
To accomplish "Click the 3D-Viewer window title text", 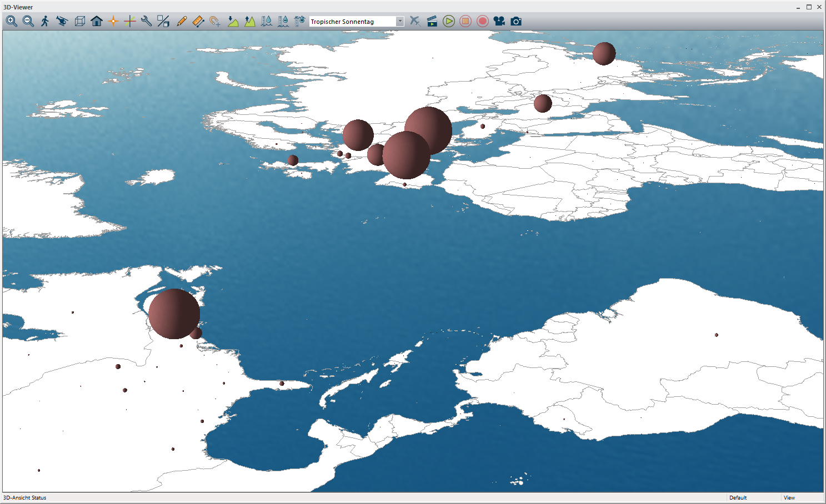I will click(x=18, y=7).
